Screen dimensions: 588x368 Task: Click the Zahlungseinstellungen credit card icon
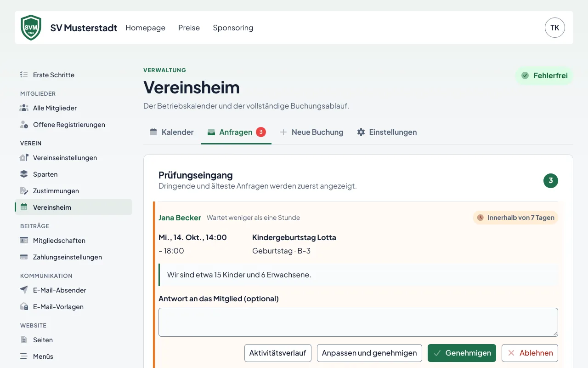[x=24, y=257]
